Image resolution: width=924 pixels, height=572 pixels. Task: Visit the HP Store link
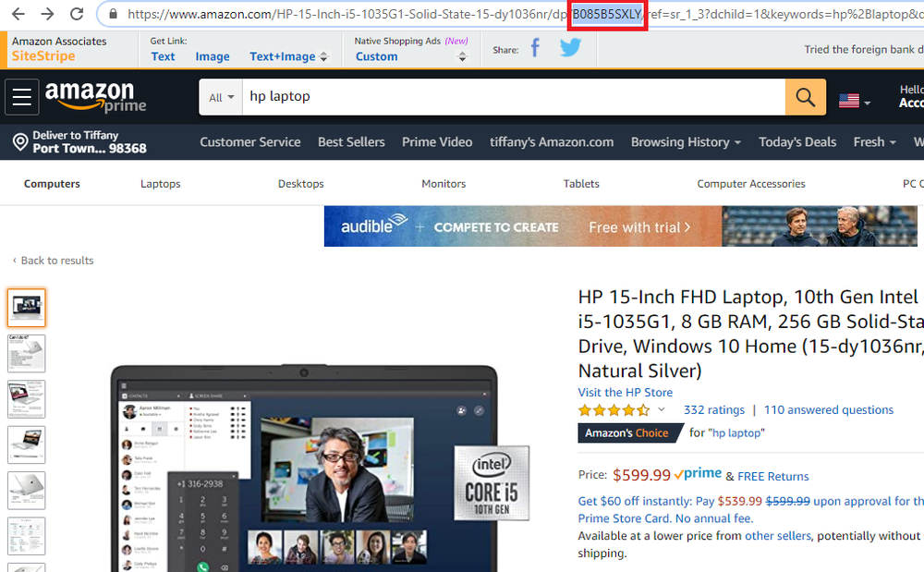tap(626, 393)
